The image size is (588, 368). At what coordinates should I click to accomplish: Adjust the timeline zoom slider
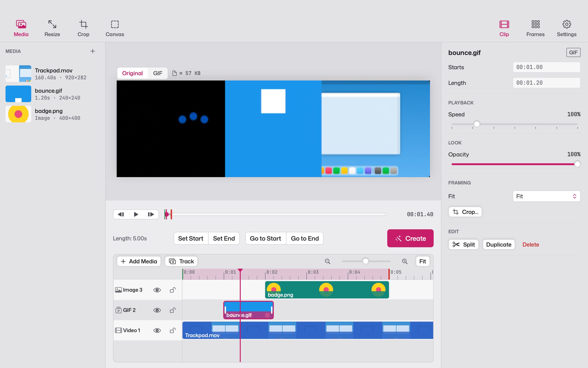point(365,261)
